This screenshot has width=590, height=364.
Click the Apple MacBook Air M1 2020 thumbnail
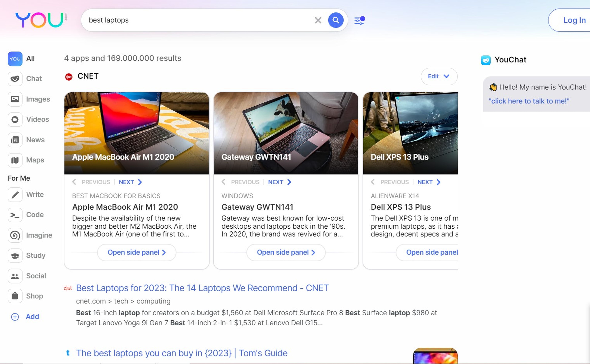[136, 133]
